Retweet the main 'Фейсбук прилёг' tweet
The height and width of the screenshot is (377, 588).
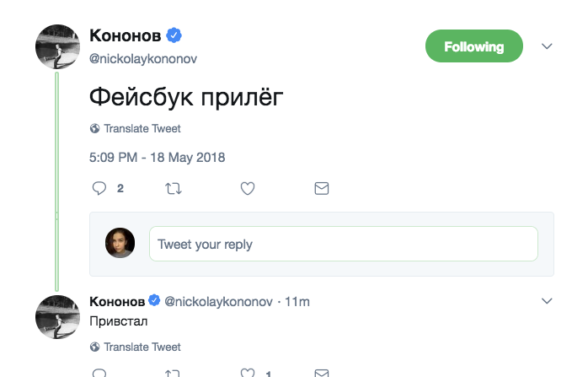point(174,188)
